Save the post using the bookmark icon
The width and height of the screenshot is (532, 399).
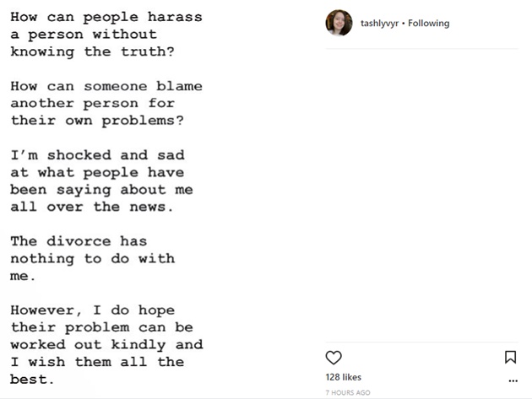pos(510,358)
